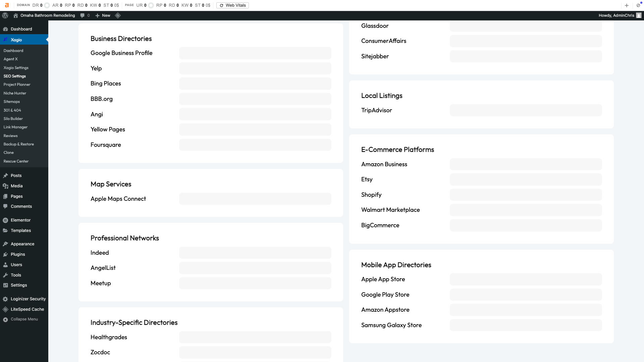The image size is (644, 362).
Task: Open the comments bubble icon
Action: (82, 15)
